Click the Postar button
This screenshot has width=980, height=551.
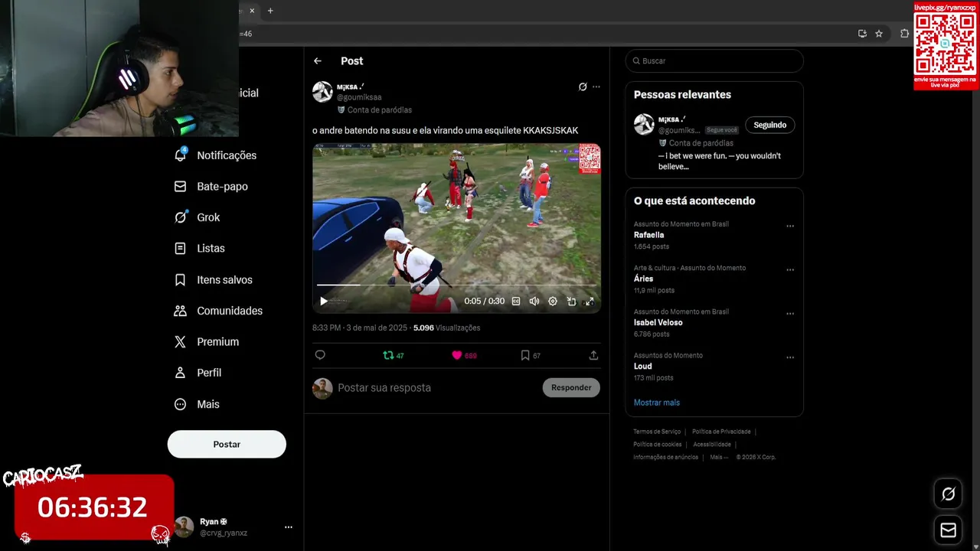tap(227, 445)
